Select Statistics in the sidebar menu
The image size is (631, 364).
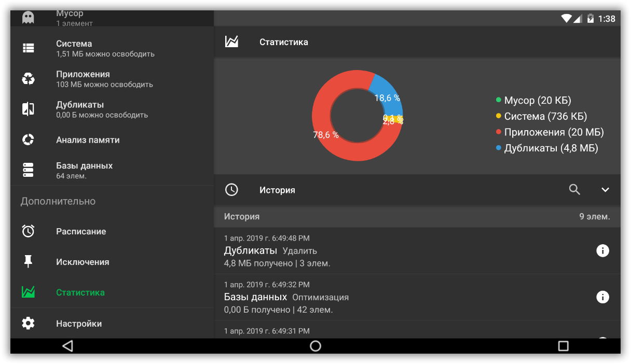(80, 292)
